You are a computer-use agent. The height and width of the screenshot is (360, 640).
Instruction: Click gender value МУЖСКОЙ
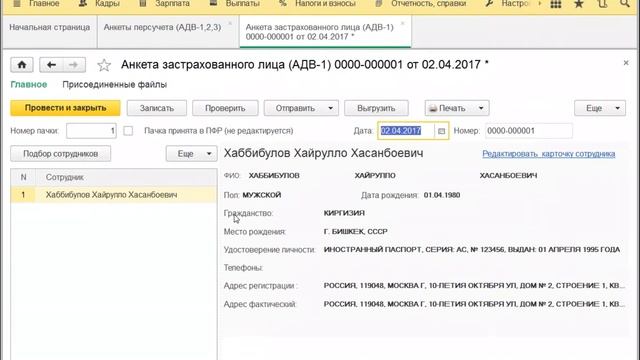tap(262, 195)
